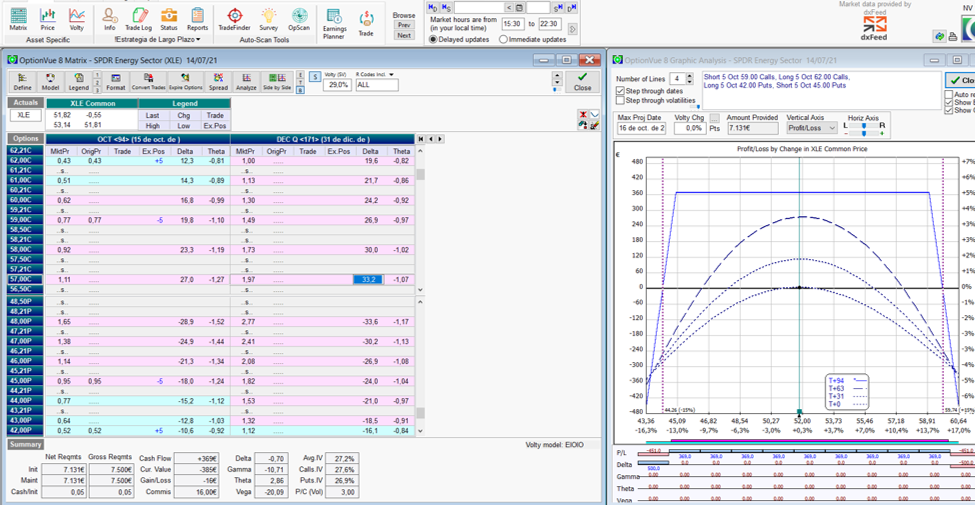
Task: Open the Info panel icon
Action: tap(110, 19)
